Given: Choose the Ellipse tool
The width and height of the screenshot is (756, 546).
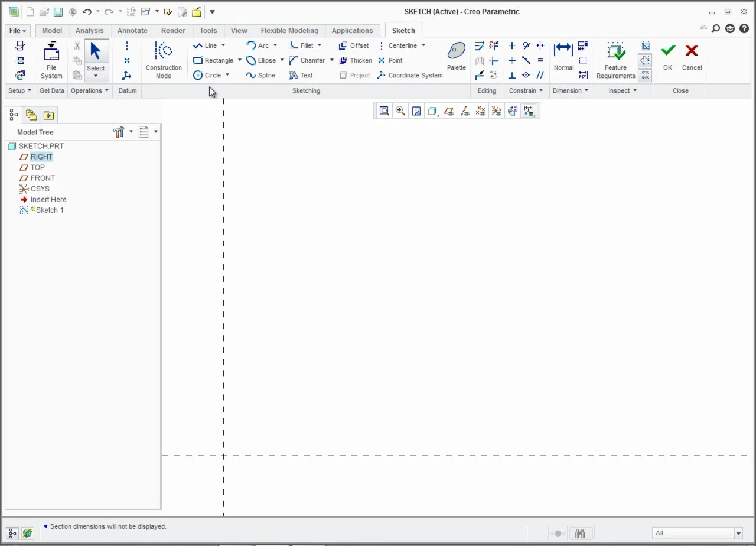Looking at the screenshot, I should pos(261,60).
